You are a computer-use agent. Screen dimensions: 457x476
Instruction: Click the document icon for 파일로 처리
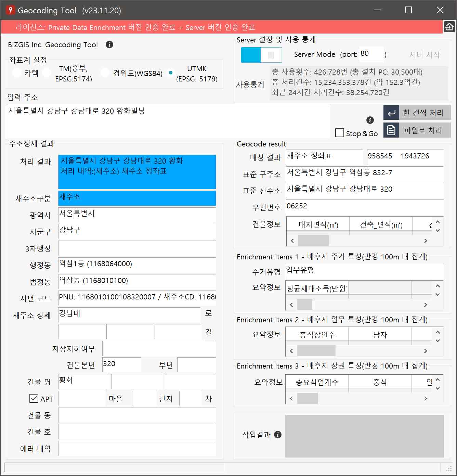tap(391, 130)
